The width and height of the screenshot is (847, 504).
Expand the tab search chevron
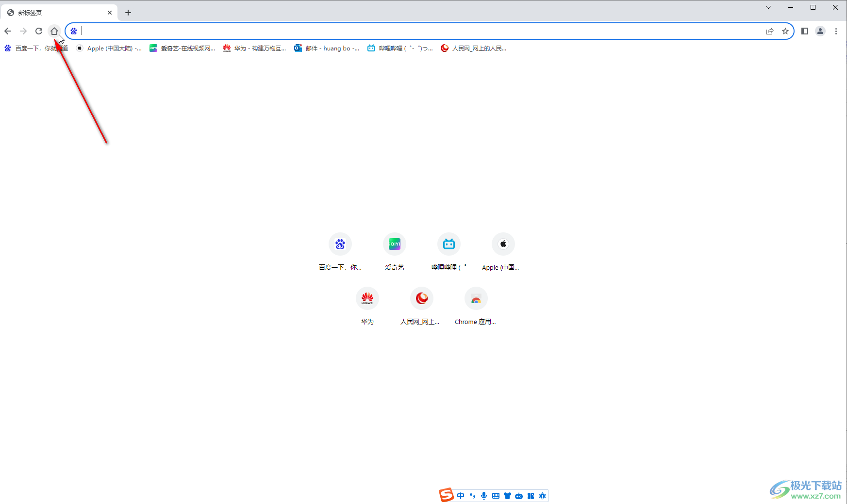tap(768, 7)
